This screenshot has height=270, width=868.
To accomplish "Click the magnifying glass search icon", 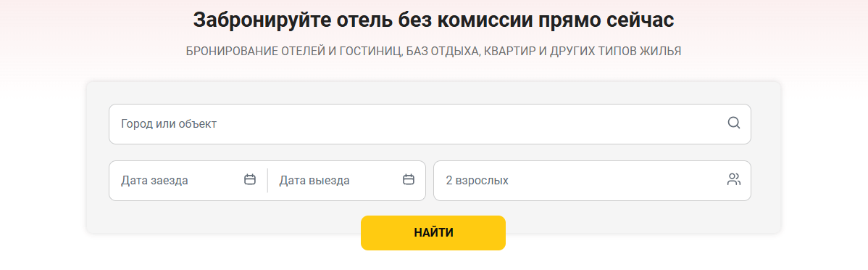I will tap(733, 123).
